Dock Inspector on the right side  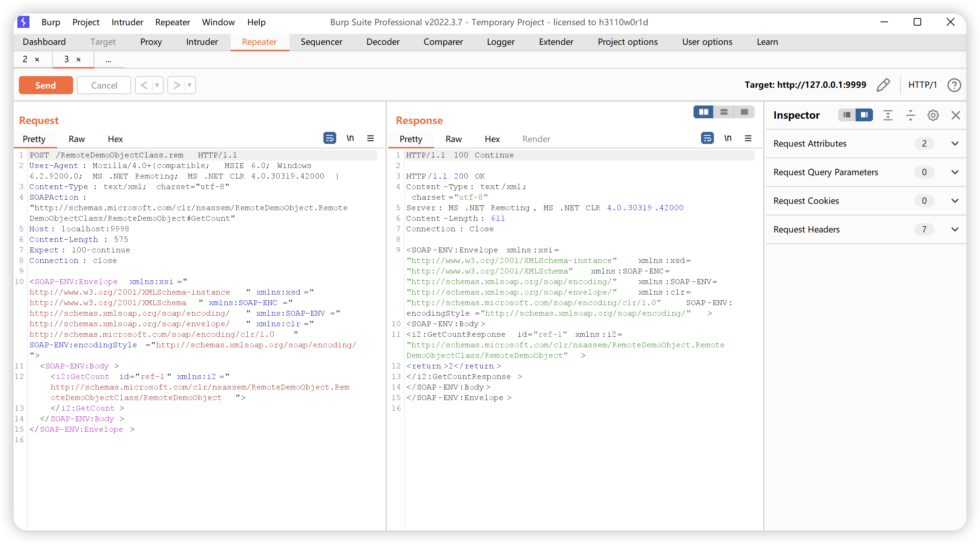pyautogui.click(x=864, y=115)
